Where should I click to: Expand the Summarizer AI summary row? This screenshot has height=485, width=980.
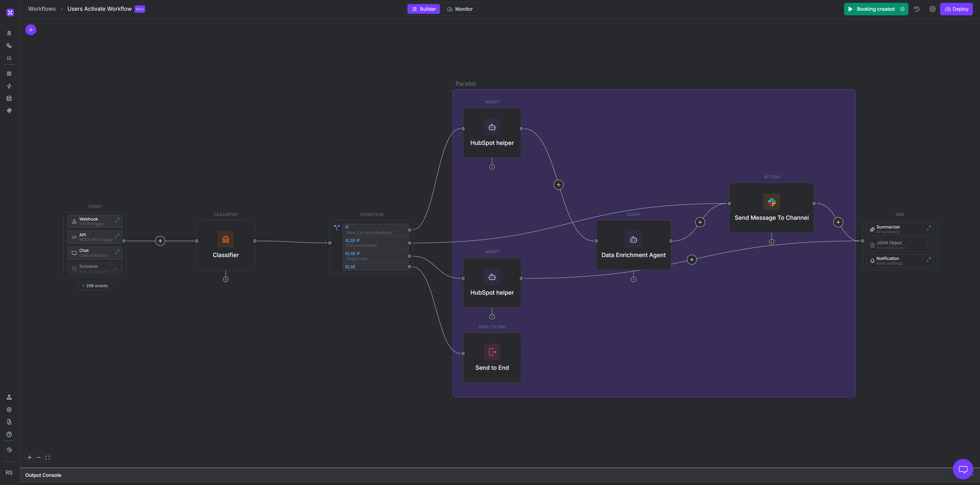point(928,229)
